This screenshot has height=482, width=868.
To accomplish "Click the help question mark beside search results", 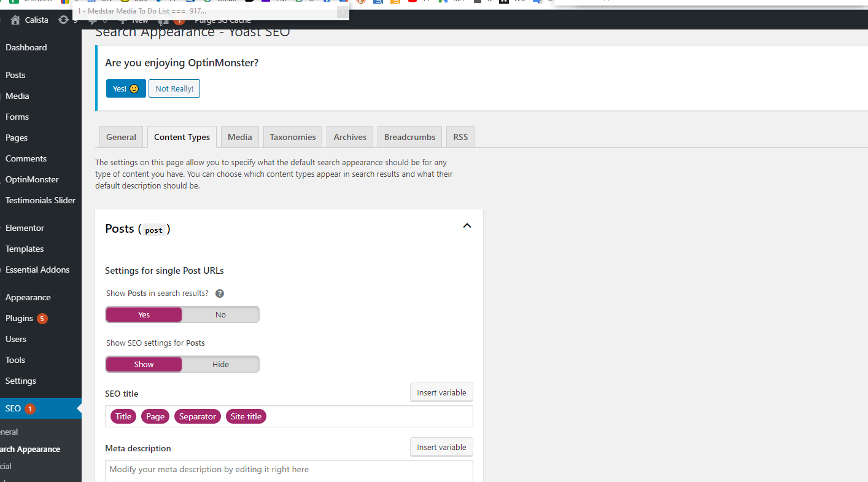I will coord(220,293).
